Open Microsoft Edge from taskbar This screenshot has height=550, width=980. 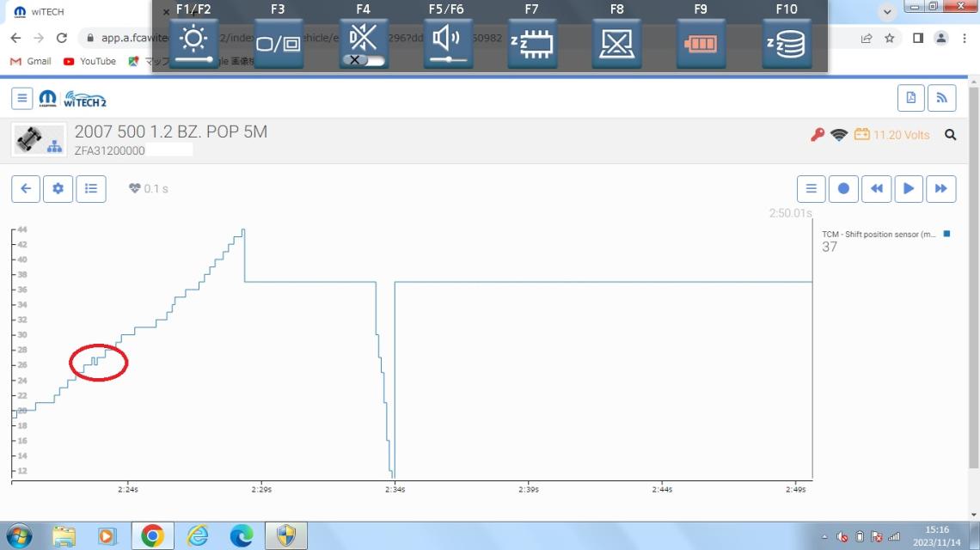click(242, 536)
